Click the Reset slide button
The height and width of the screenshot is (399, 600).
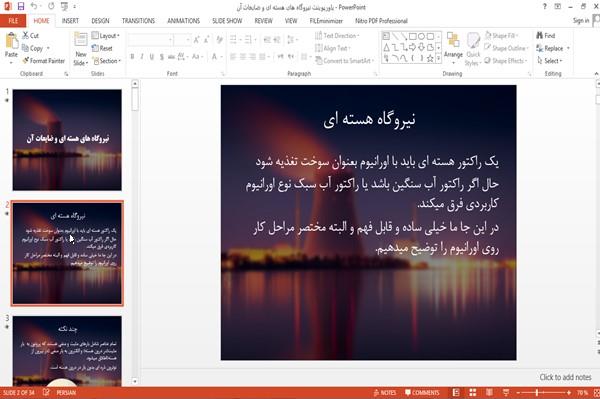102,48
